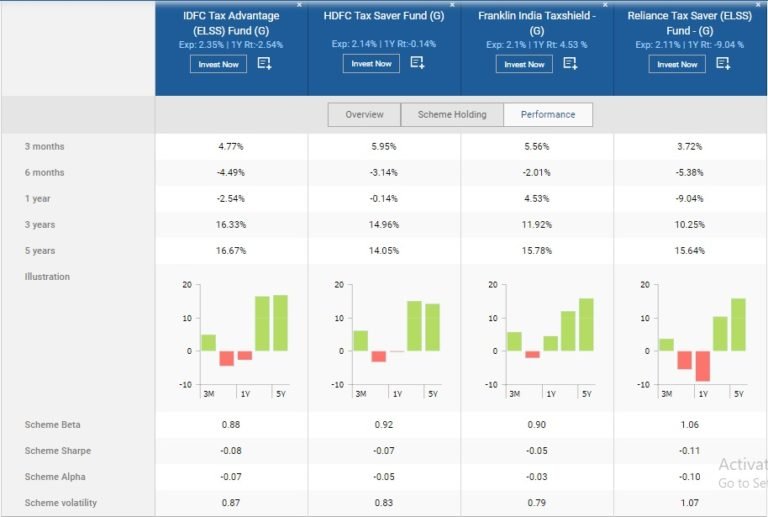Click Reliance 5 years value 15.64%
This screenshot has width=768, height=517.
click(x=689, y=251)
